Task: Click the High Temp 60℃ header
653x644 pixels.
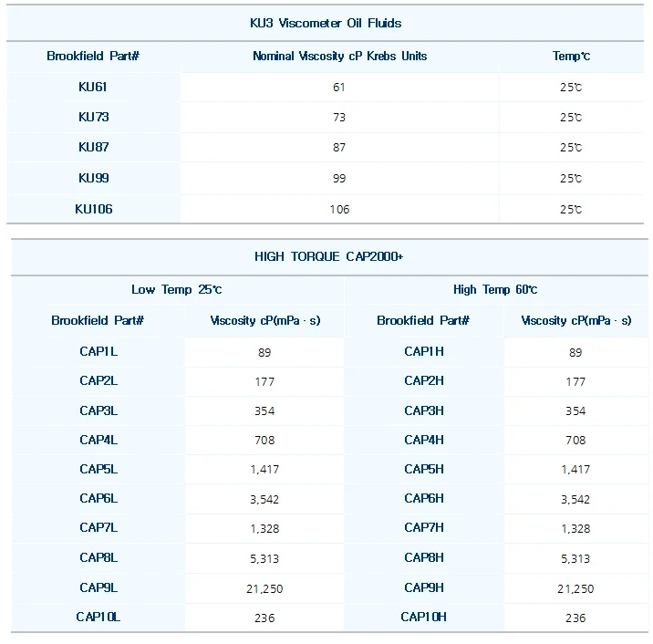Action: pos(495,290)
